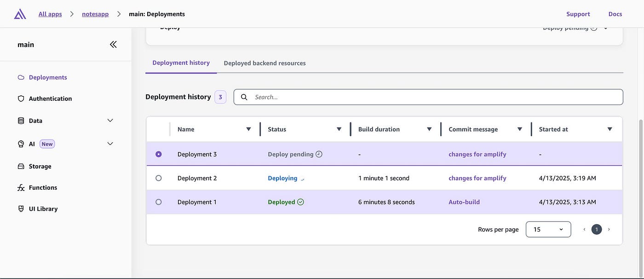Image resolution: width=644 pixels, height=279 pixels.
Task: Click the AI head icon
Action: 21,144
